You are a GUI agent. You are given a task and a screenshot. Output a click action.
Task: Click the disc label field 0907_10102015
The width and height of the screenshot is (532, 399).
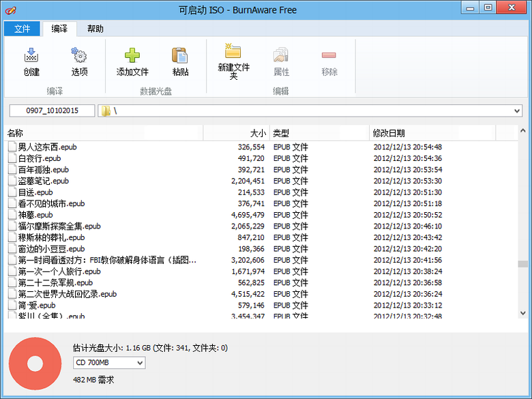tap(52, 111)
